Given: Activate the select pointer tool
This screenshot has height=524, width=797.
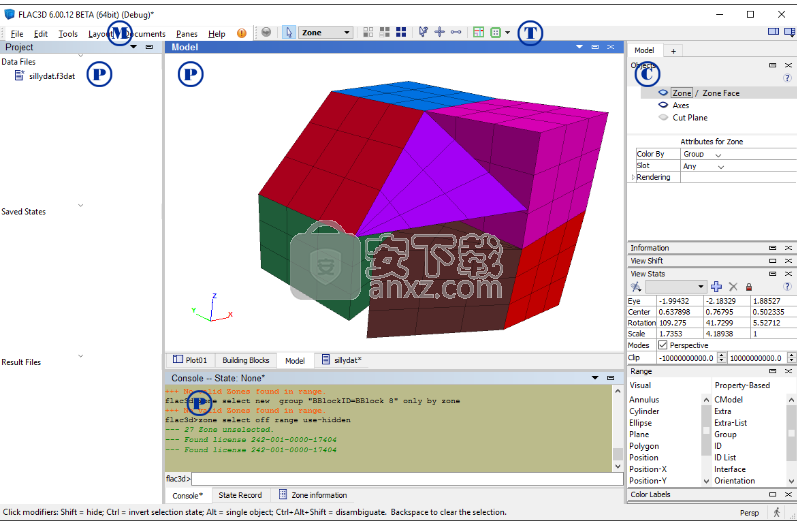Looking at the screenshot, I should pyautogui.click(x=289, y=33).
